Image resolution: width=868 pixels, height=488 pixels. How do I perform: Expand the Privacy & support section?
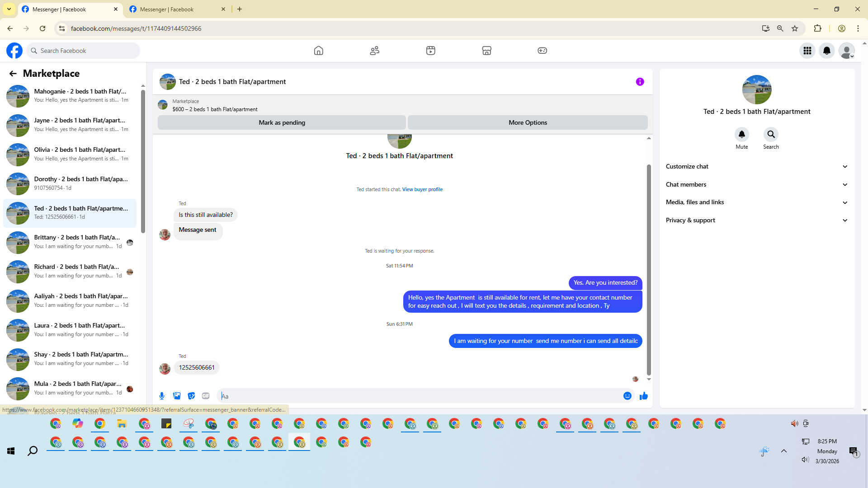[756, 221]
